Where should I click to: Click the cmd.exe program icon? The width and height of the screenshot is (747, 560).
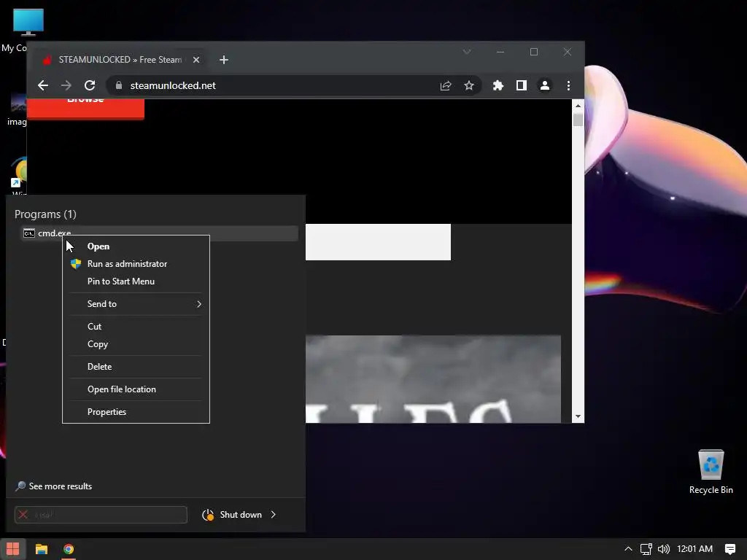pyautogui.click(x=29, y=233)
